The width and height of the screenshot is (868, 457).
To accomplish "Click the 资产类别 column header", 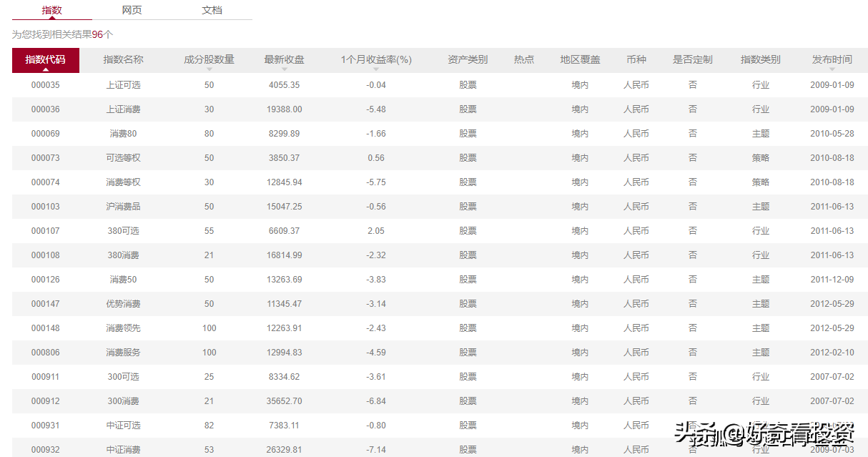I will click(x=468, y=59).
